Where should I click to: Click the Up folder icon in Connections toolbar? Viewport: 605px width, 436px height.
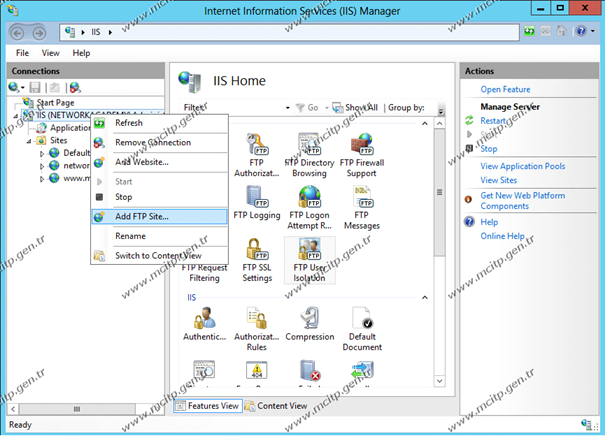54,88
